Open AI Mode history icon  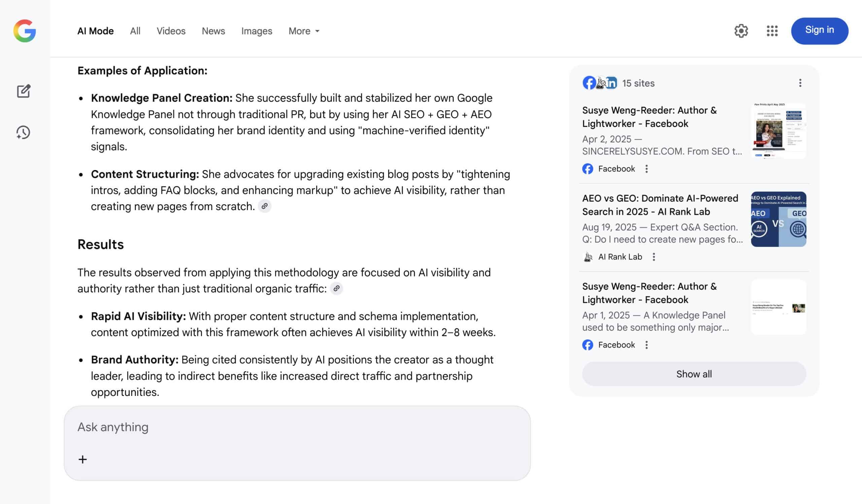[x=23, y=132]
